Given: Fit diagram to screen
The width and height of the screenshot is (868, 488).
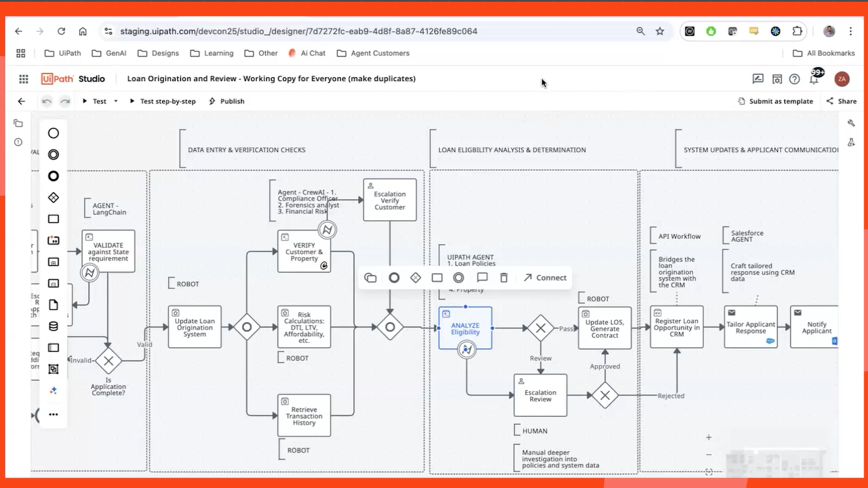Looking at the screenshot, I should tap(709, 472).
